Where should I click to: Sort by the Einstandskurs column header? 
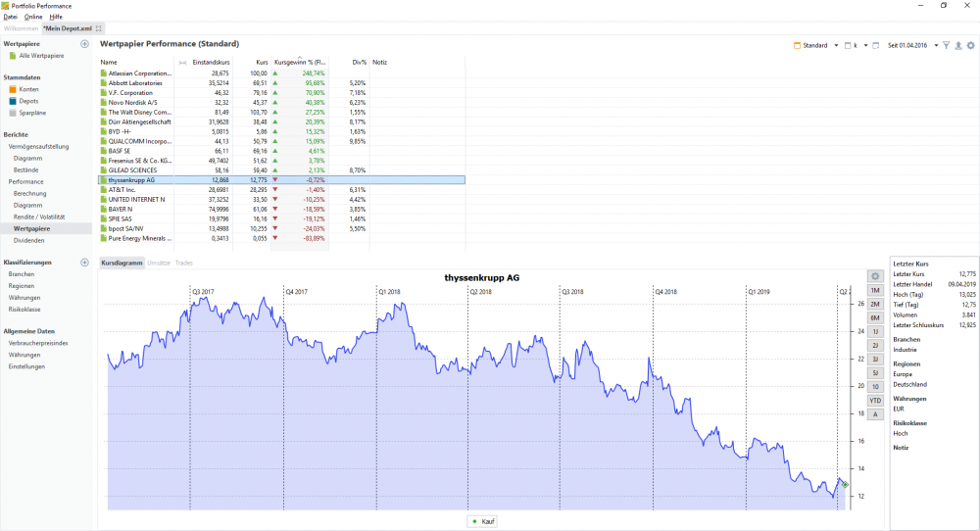[x=212, y=63]
